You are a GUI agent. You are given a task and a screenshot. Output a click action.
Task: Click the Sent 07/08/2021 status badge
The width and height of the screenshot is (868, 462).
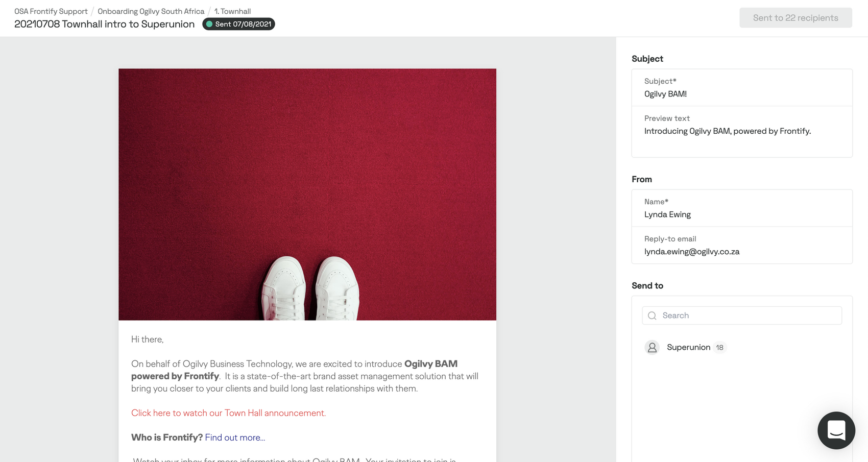(238, 24)
